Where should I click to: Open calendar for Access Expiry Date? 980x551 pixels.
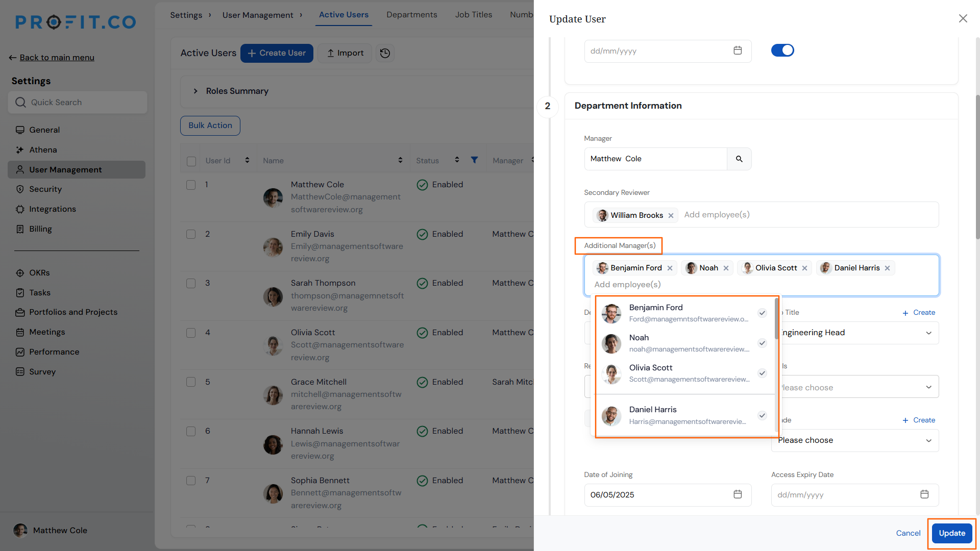[924, 494]
